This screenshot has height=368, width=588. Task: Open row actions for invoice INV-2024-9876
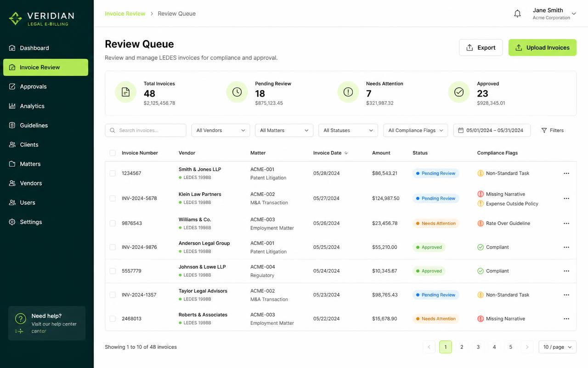pos(566,247)
